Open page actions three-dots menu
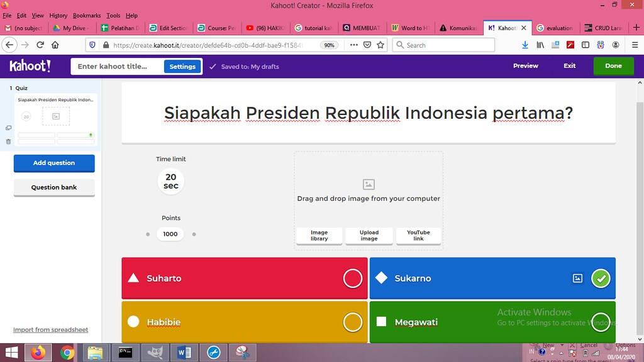This screenshot has height=362, width=644. [x=353, y=45]
